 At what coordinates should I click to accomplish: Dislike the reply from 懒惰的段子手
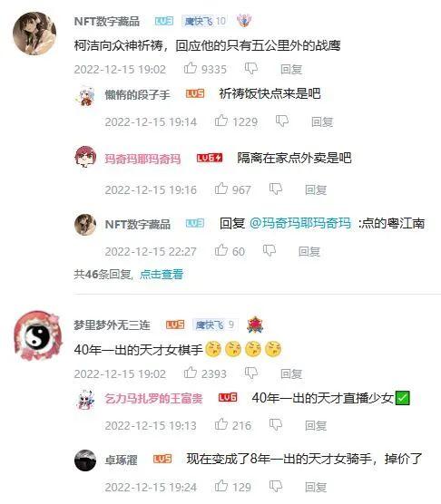282,121
